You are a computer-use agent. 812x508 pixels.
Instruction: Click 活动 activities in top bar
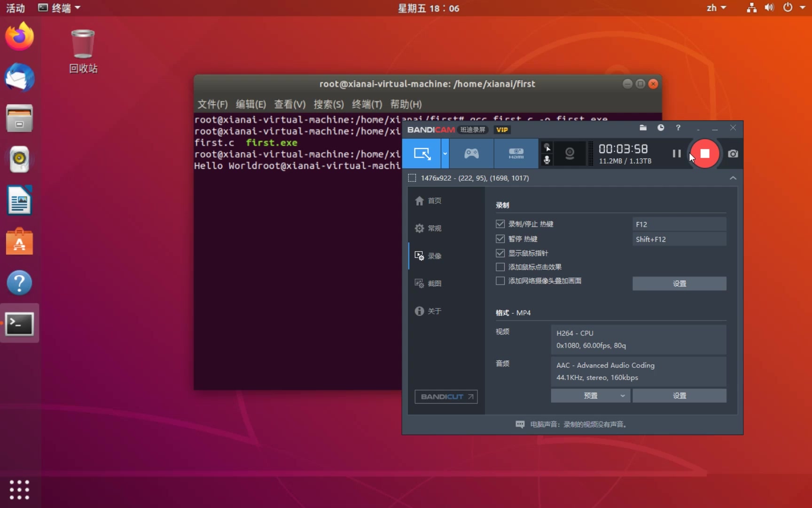tap(16, 8)
